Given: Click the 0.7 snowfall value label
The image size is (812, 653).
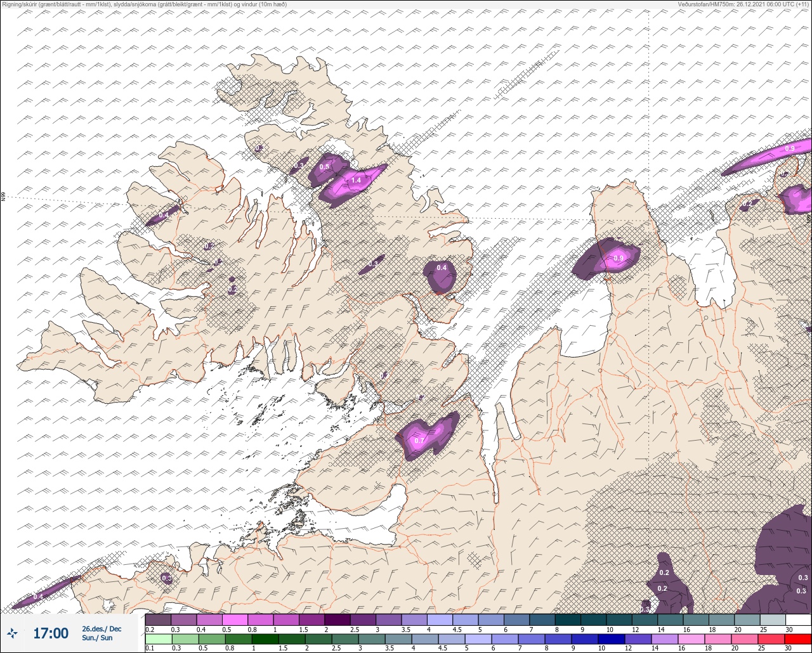Looking at the screenshot, I should tap(419, 441).
